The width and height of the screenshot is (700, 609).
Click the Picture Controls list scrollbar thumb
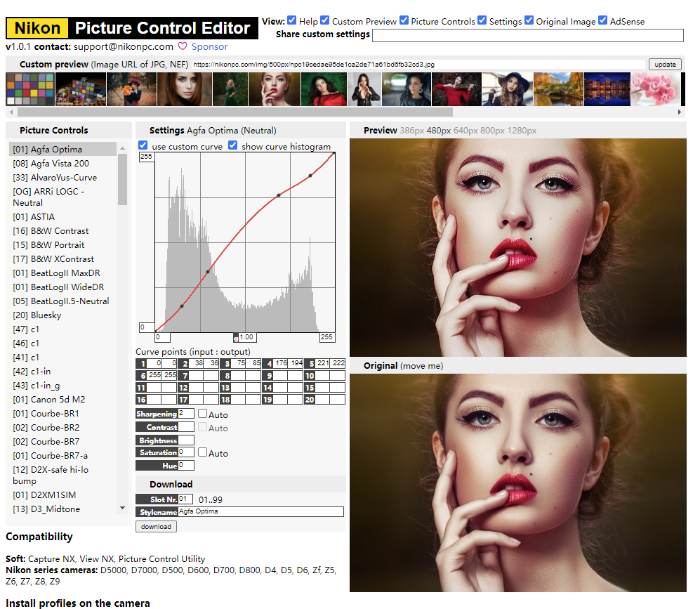tap(122, 179)
